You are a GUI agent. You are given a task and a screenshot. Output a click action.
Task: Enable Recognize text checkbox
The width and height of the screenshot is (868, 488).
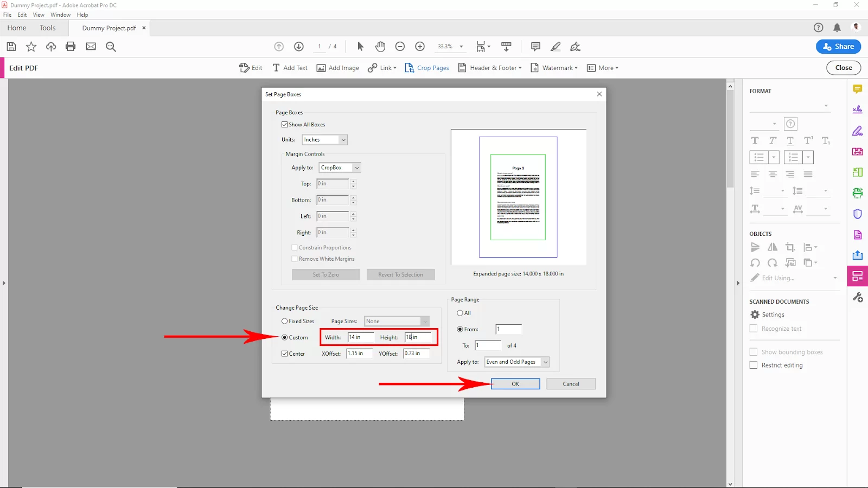pyautogui.click(x=754, y=329)
